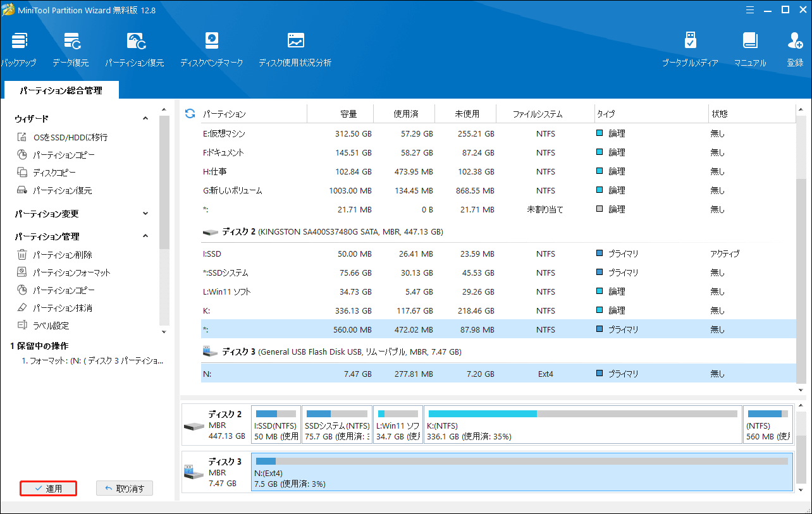Click the color square beside I:SSD プライマリ
812x514 pixels.
(600, 254)
